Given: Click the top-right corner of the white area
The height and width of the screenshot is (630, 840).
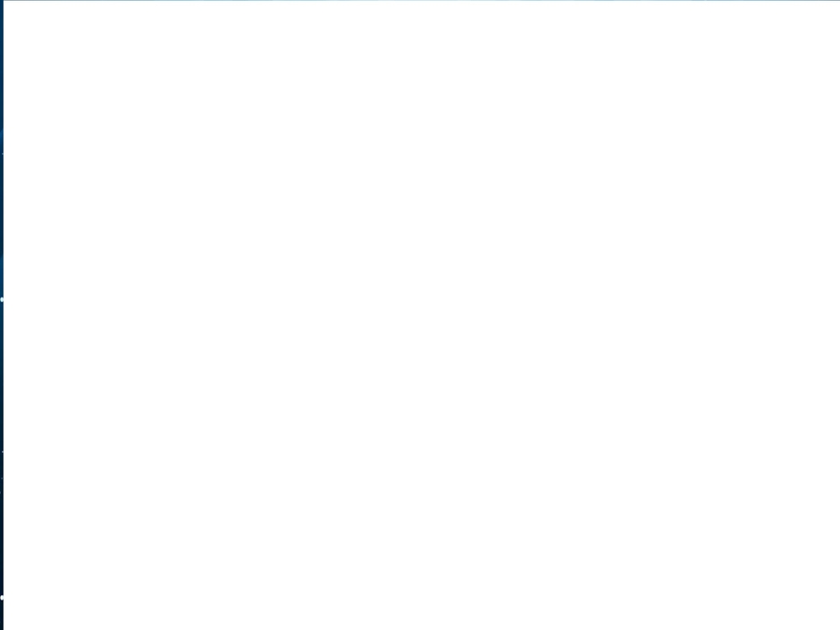Looking at the screenshot, I should [836, 3].
